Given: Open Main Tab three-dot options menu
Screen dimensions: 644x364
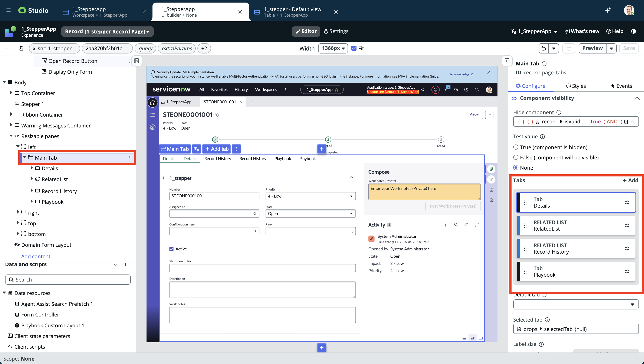Looking at the screenshot, I should click(x=130, y=158).
